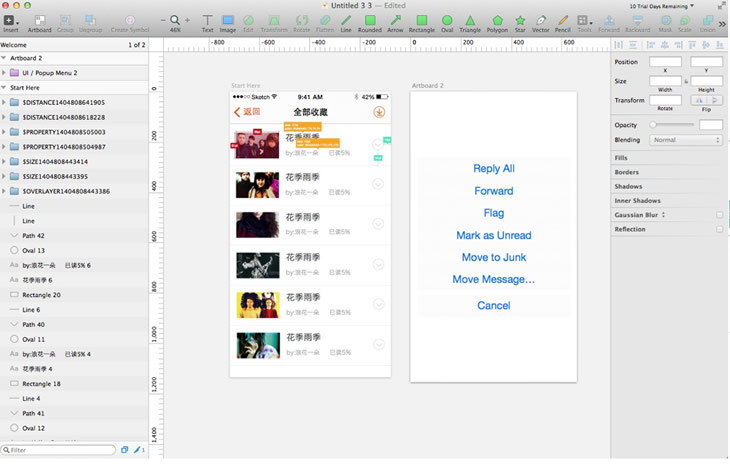This screenshot has width=730, height=464.
Task: Choose the Oval shape tool
Action: click(x=447, y=23)
